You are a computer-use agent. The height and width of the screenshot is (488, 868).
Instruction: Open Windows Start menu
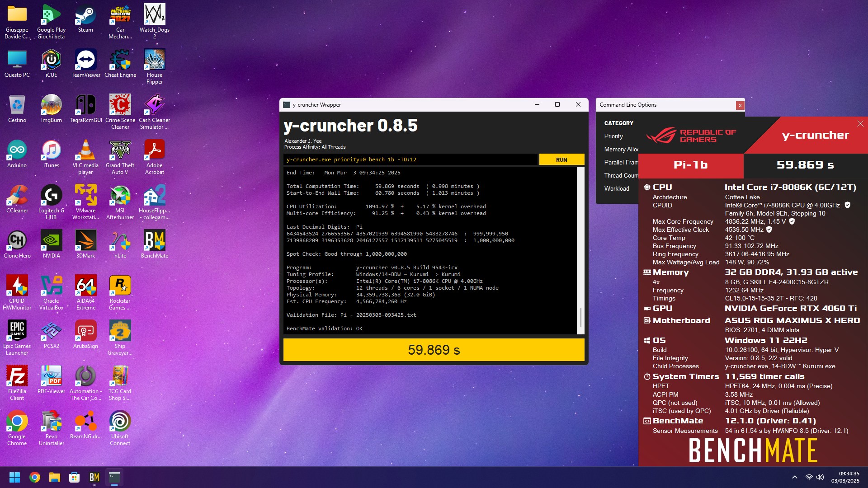pos(14,477)
